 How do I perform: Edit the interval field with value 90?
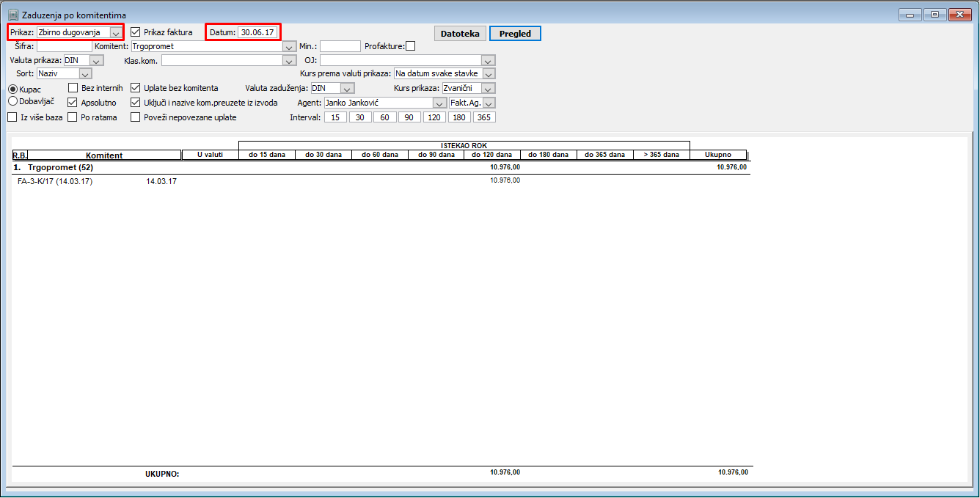click(410, 117)
